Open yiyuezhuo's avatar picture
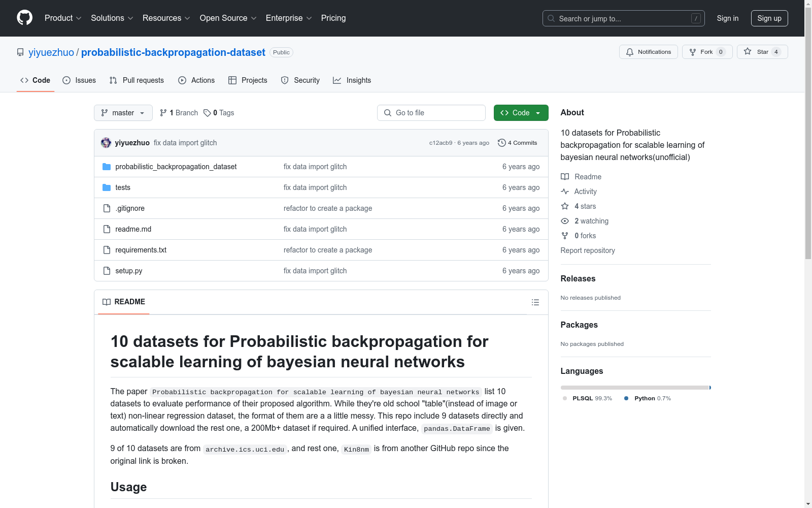 click(x=106, y=143)
